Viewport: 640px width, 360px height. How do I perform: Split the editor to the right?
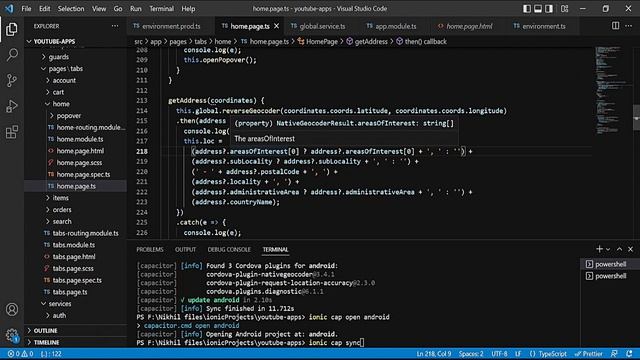(x=616, y=26)
